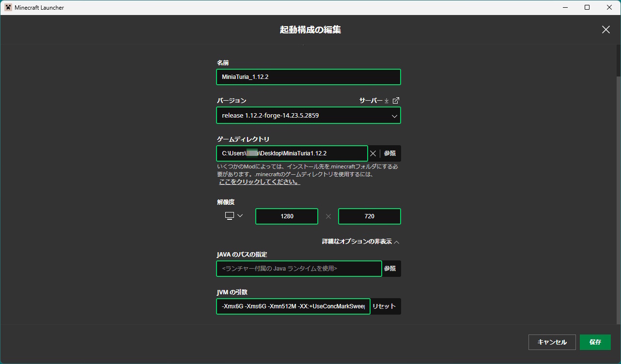This screenshot has width=621, height=364.
Task: Clear the game directory with X icon
Action: coord(373,153)
